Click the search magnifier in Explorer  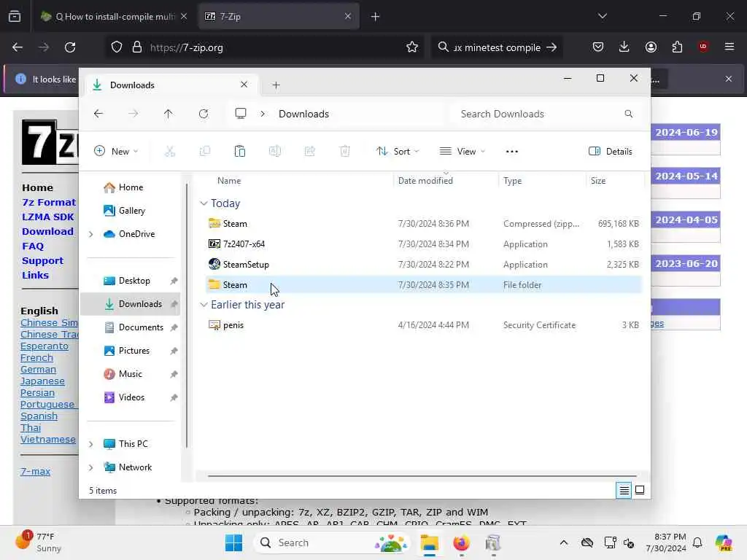pyautogui.click(x=628, y=114)
